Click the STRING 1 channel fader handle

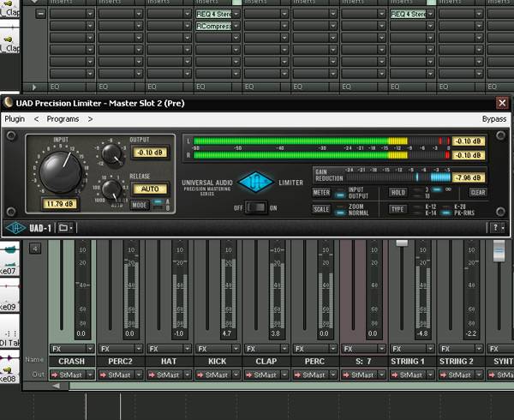[x=402, y=243]
